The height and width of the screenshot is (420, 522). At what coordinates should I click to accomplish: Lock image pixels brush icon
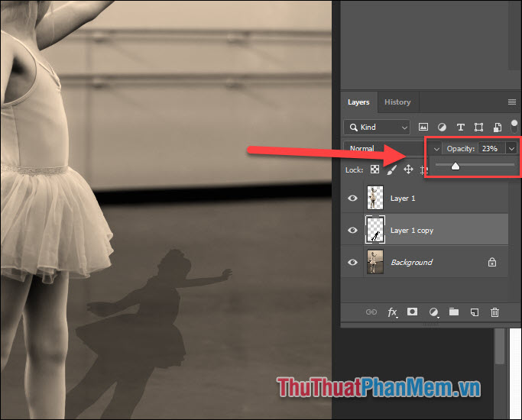coord(392,170)
